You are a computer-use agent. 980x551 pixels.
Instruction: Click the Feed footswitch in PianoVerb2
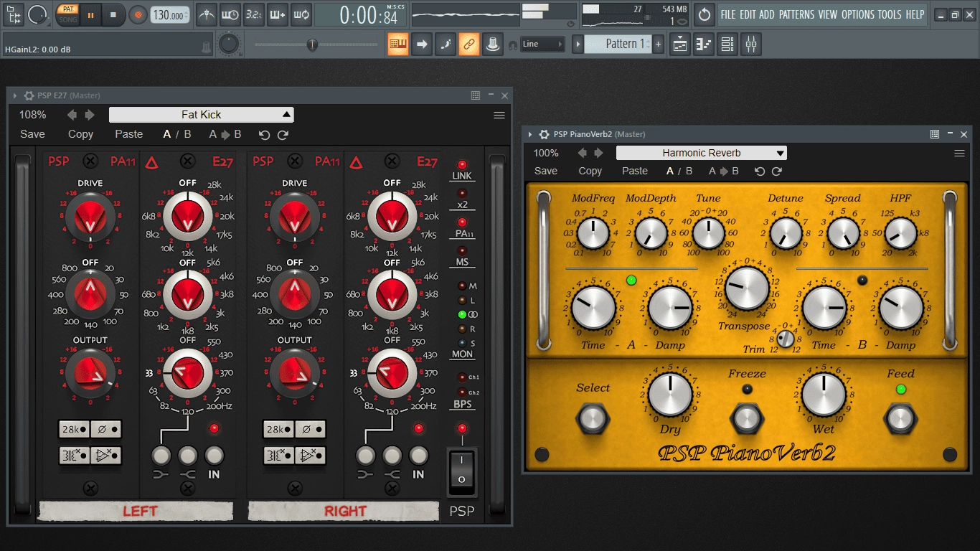pyautogui.click(x=900, y=418)
